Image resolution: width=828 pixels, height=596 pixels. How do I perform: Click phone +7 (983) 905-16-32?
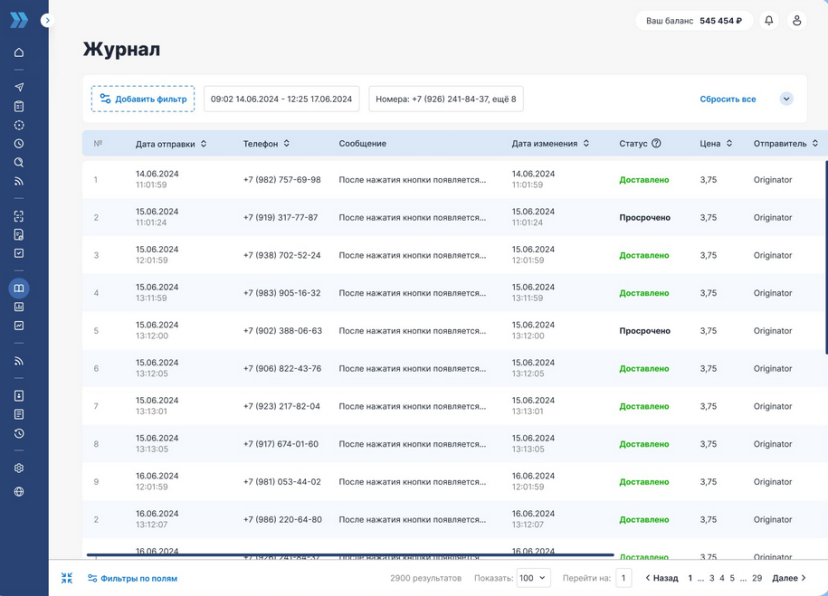click(x=282, y=293)
